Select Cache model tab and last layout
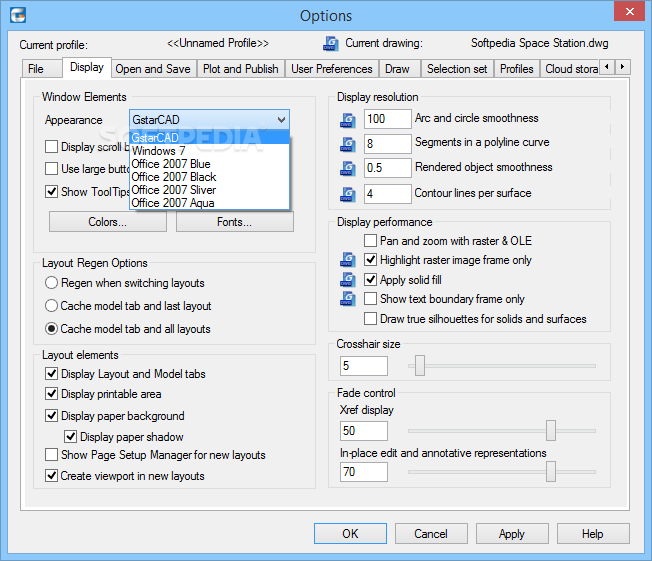This screenshot has height=561, width=652. [51, 306]
